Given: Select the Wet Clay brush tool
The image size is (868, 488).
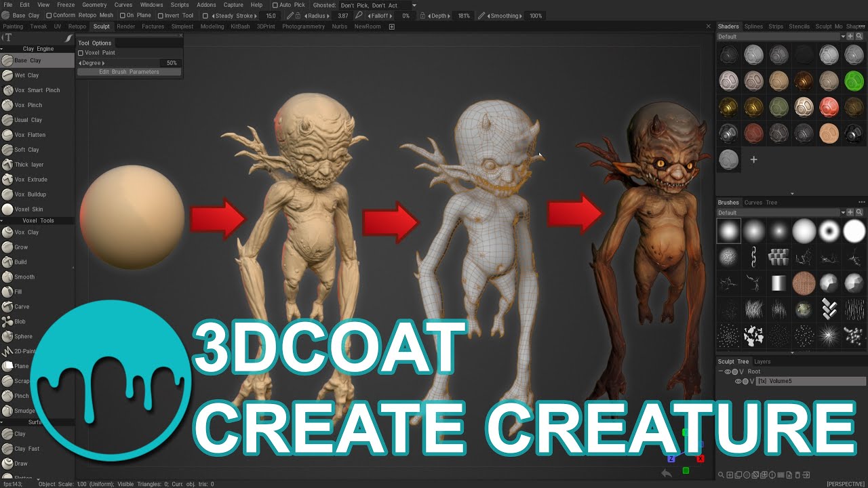Looking at the screenshot, I should point(37,75).
